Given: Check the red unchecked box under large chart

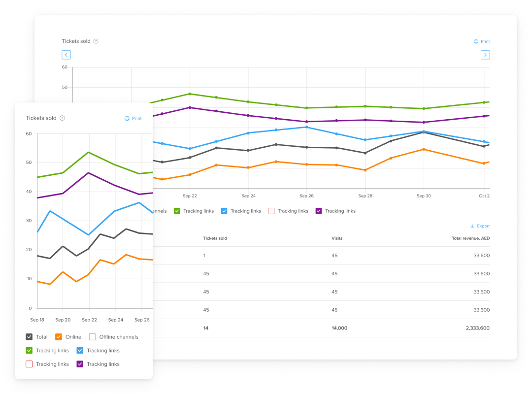Looking at the screenshot, I should click(x=271, y=211).
